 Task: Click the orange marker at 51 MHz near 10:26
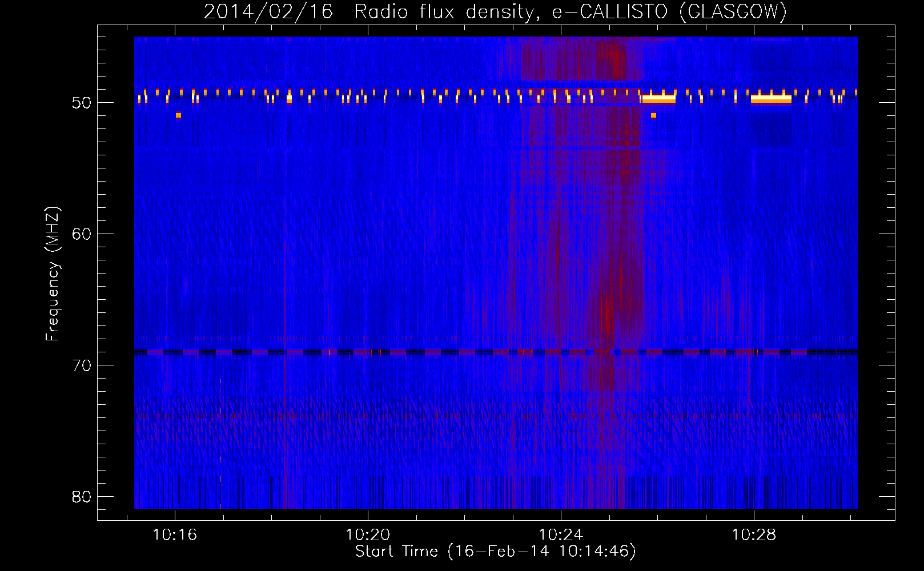(x=653, y=115)
